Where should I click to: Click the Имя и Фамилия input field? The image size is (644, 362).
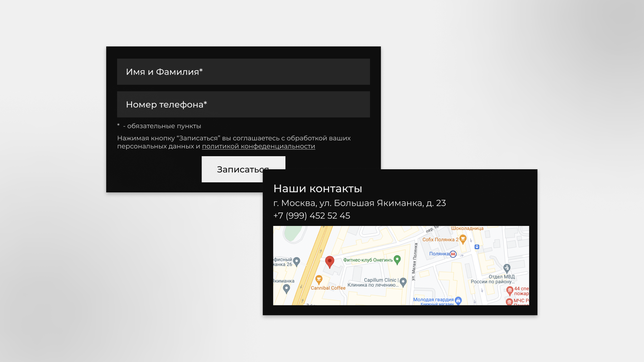(x=243, y=72)
